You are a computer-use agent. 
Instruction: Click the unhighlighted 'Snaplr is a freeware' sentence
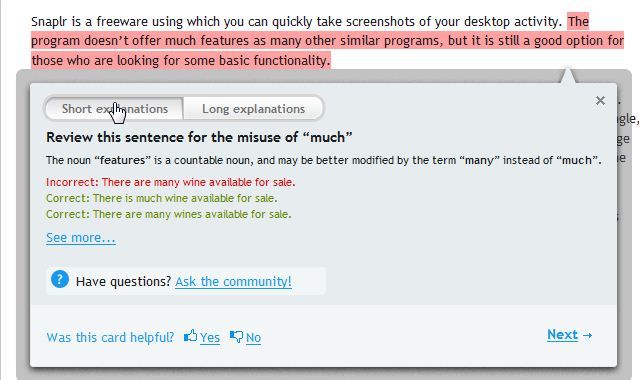coord(297,22)
